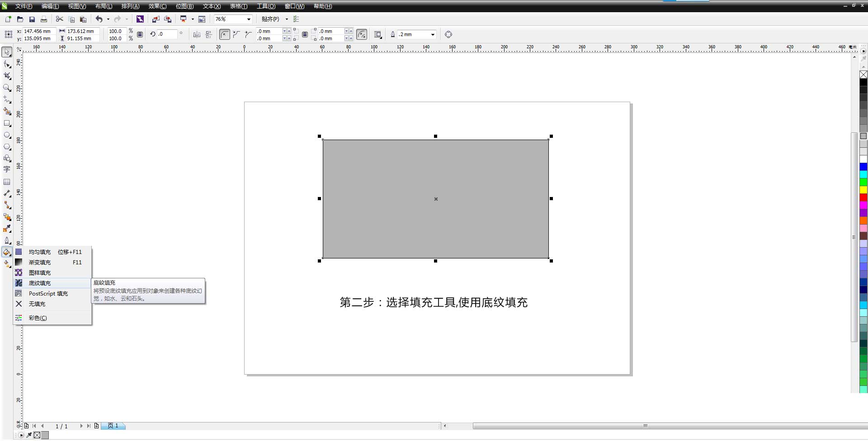Select the Pick tool in the toolbox
This screenshot has height=441, width=868.
pyautogui.click(x=7, y=52)
